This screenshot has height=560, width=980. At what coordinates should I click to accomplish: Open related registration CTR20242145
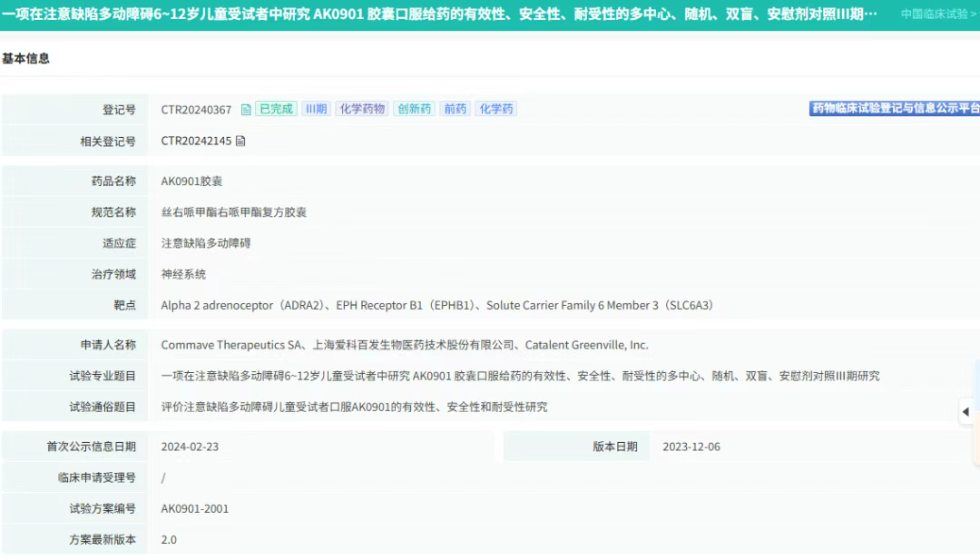(x=196, y=141)
